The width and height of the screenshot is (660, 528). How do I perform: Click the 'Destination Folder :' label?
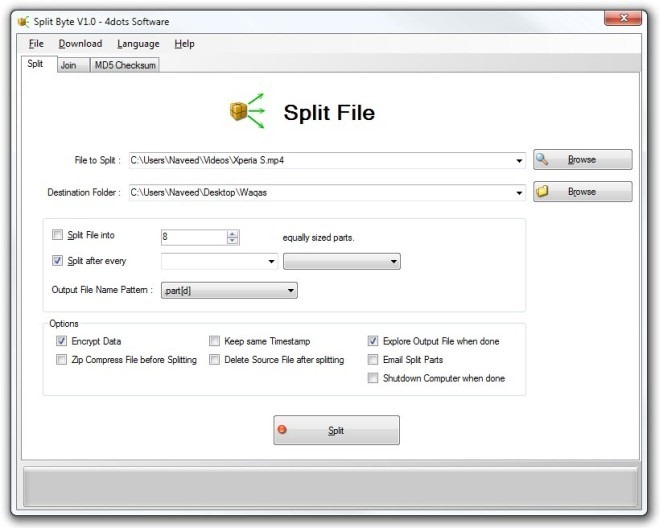[x=84, y=192]
